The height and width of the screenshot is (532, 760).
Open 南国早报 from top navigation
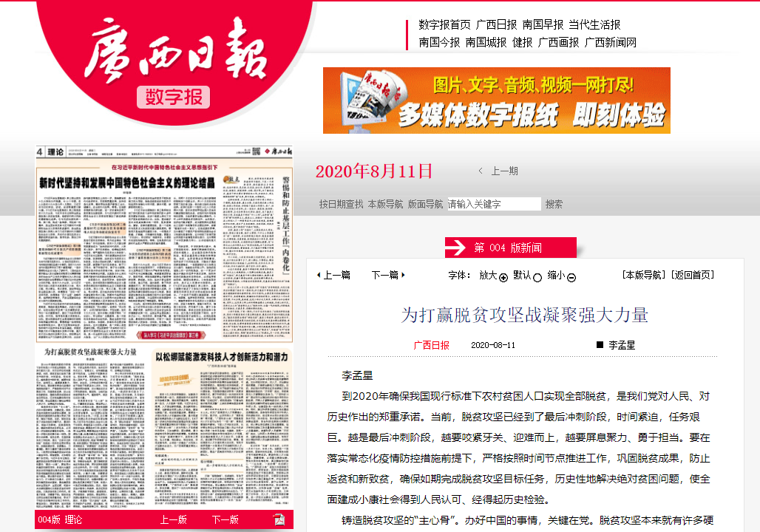543,24
